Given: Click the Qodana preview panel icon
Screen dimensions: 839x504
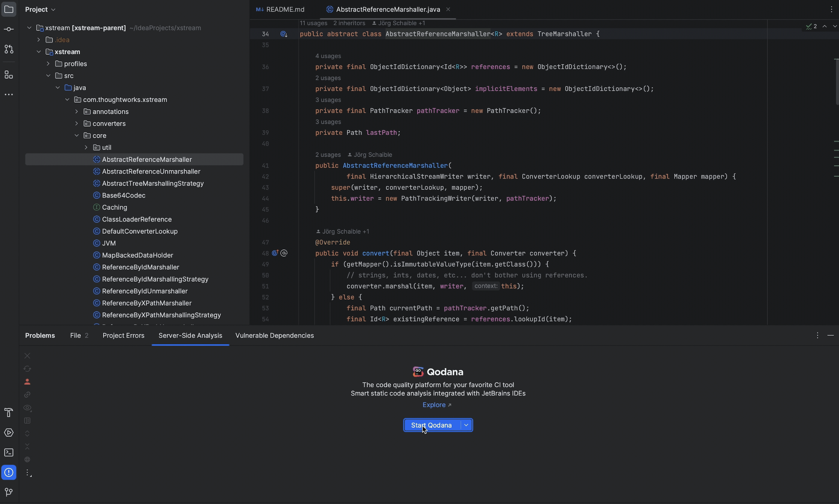Looking at the screenshot, I should 27,421.
